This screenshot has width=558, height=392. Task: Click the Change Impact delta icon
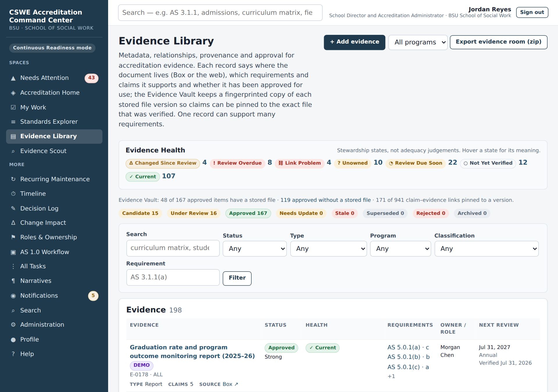click(x=13, y=223)
